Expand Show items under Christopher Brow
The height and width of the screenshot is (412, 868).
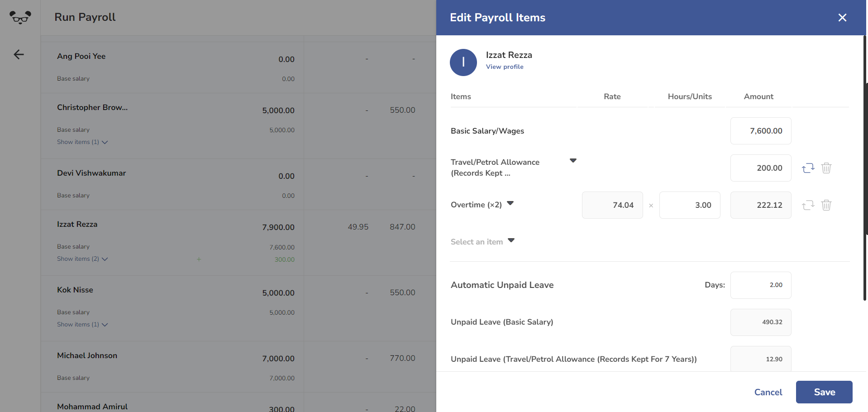click(x=82, y=142)
